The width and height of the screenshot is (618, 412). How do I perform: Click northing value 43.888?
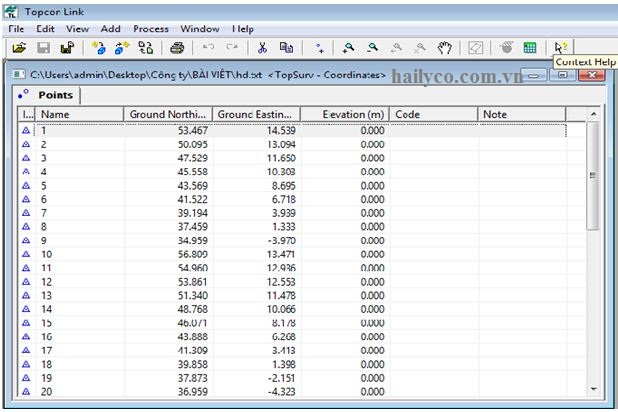[x=192, y=337]
